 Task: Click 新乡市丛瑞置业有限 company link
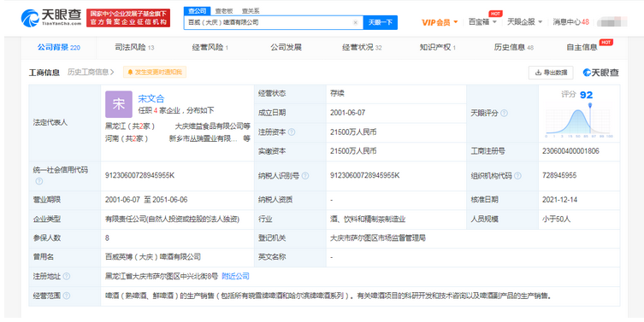pyautogui.click(x=204, y=138)
